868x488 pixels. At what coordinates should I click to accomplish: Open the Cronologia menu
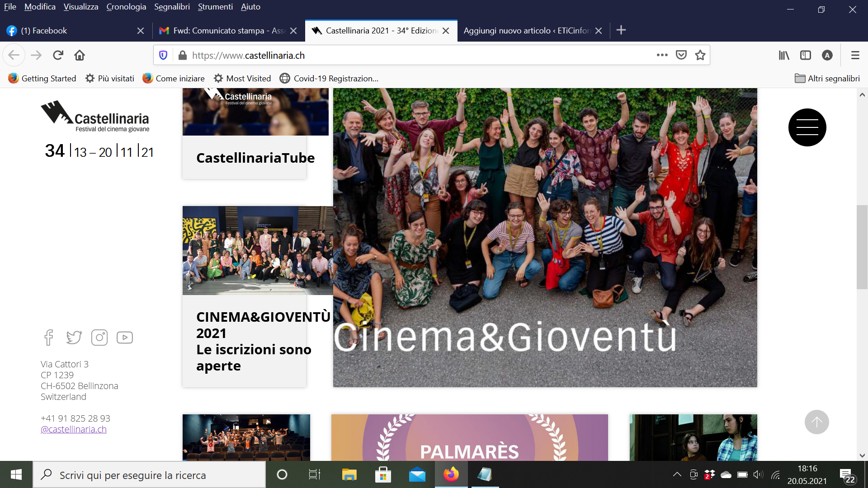click(126, 7)
